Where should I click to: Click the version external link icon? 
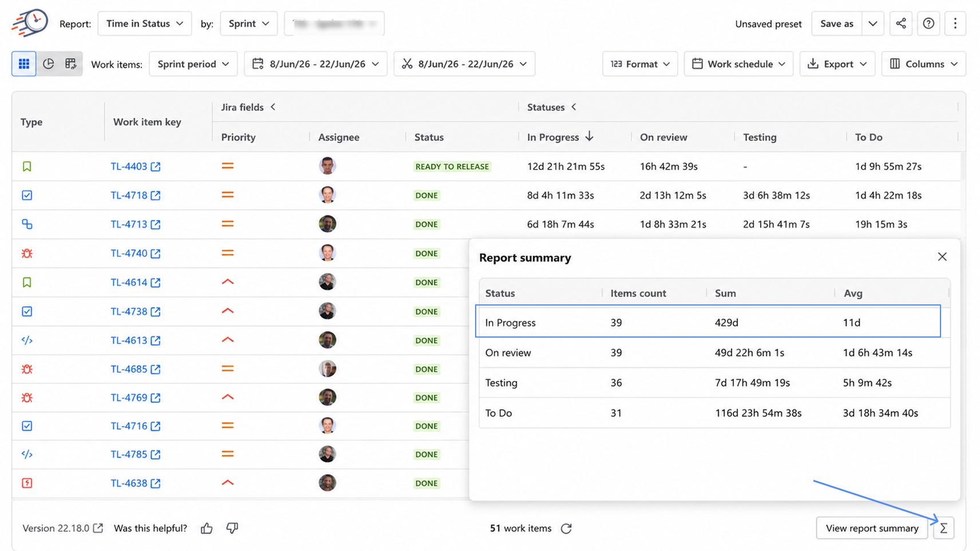coord(98,528)
